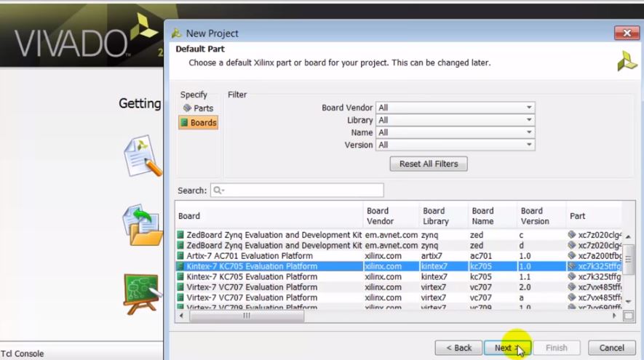Click part chip icon in Kintex-7 1.1 row
644x360 pixels.
point(572,276)
